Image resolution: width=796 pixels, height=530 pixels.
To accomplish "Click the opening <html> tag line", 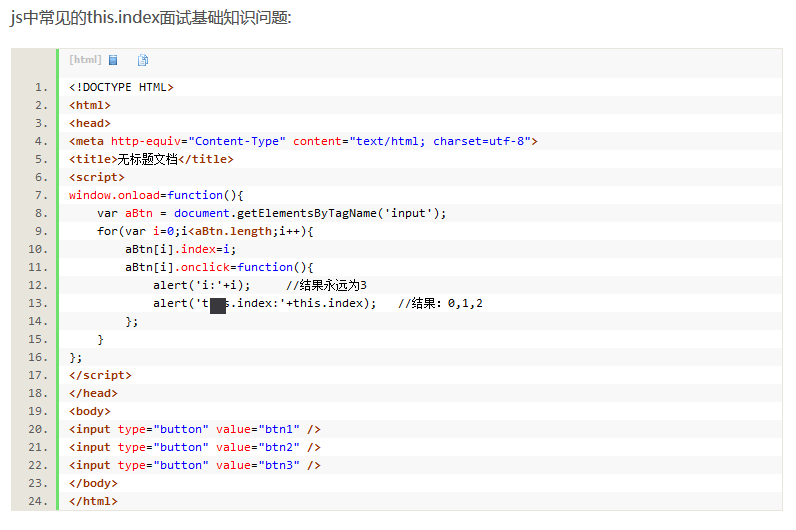I will (90, 105).
